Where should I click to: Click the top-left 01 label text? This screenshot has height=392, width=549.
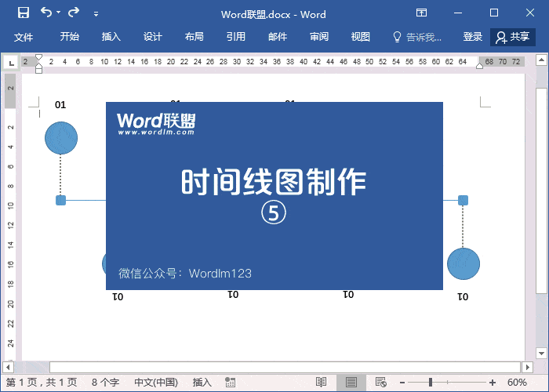(x=60, y=104)
